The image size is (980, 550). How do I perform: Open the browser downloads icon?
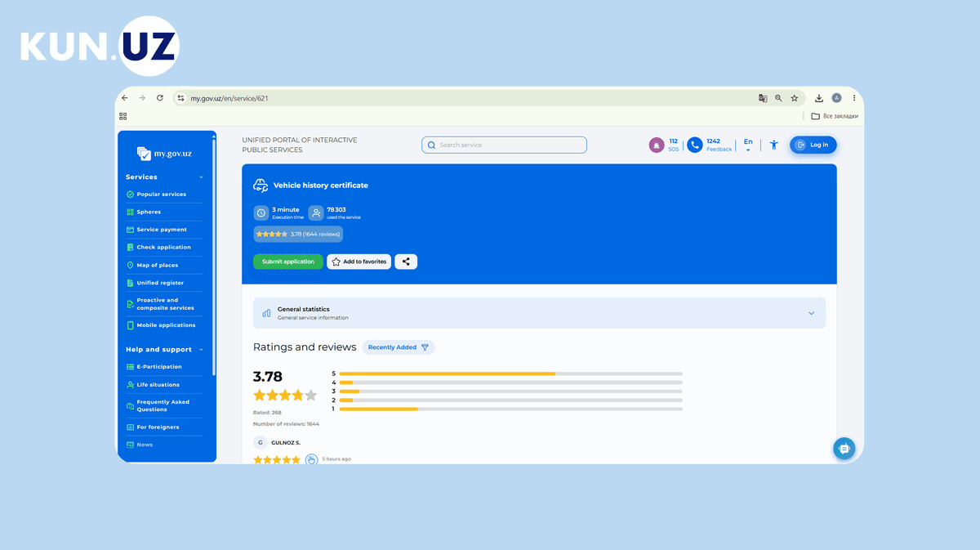click(x=819, y=98)
